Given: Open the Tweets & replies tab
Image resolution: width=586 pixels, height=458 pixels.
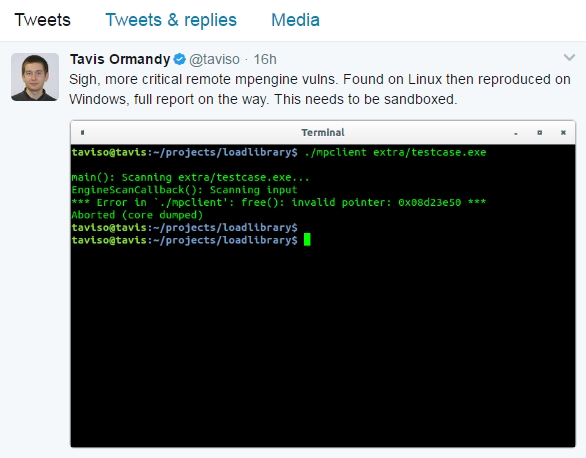Looking at the screenshot, I should [x=171, y=20].
